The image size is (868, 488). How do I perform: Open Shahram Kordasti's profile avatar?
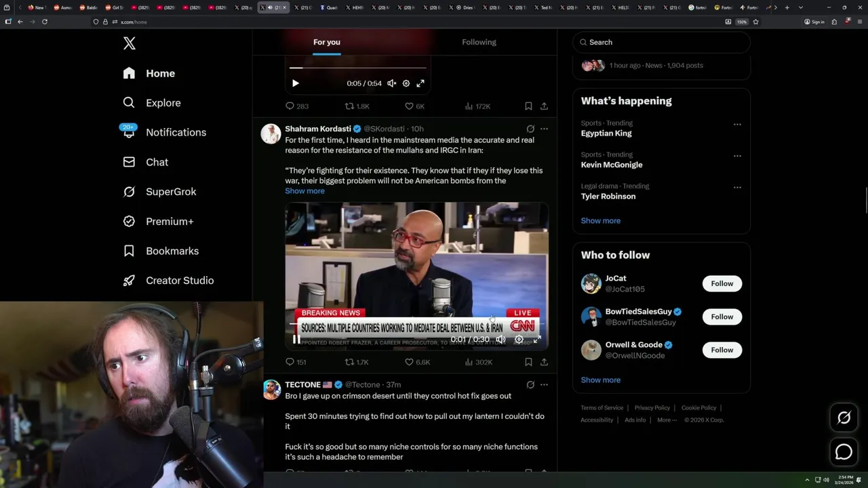tap(271, 134)
